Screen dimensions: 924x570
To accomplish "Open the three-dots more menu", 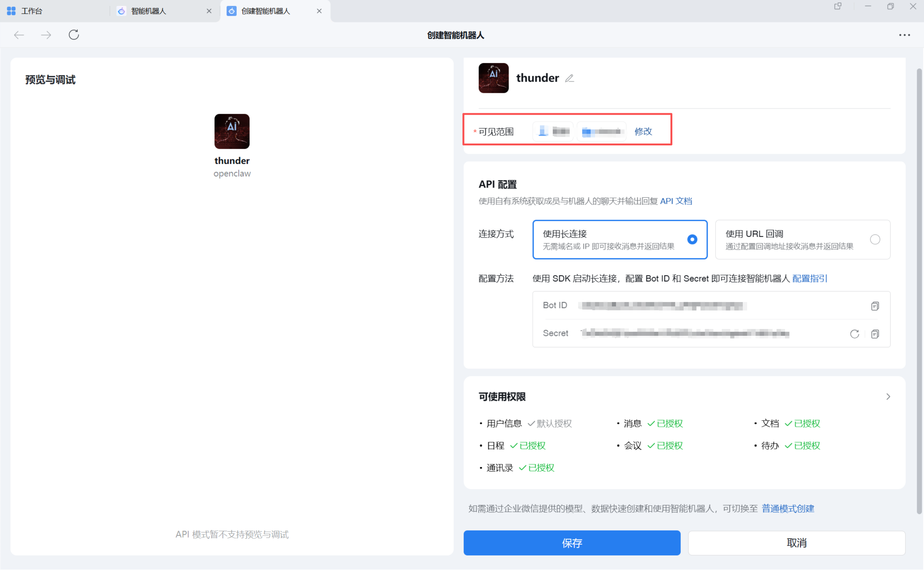I will pos(904,35).
